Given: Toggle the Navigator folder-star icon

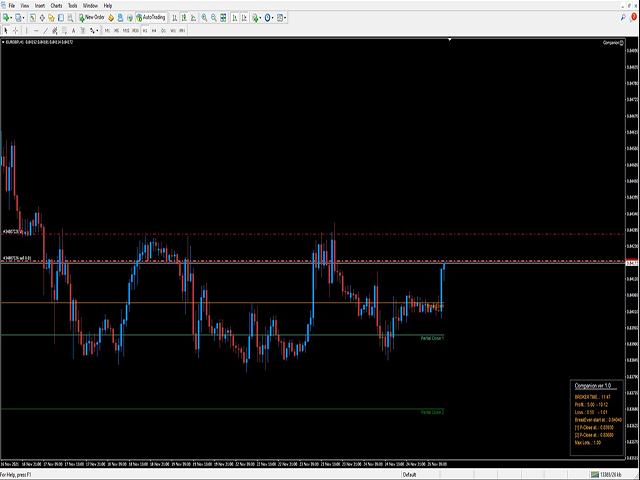Looking at the screenshot, I should coord(51,18).
